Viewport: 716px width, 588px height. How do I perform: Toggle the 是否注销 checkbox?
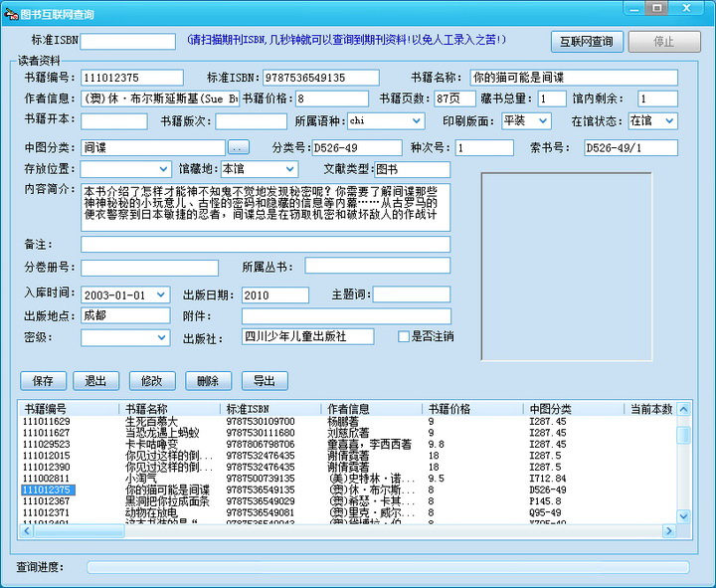(403, 336)
